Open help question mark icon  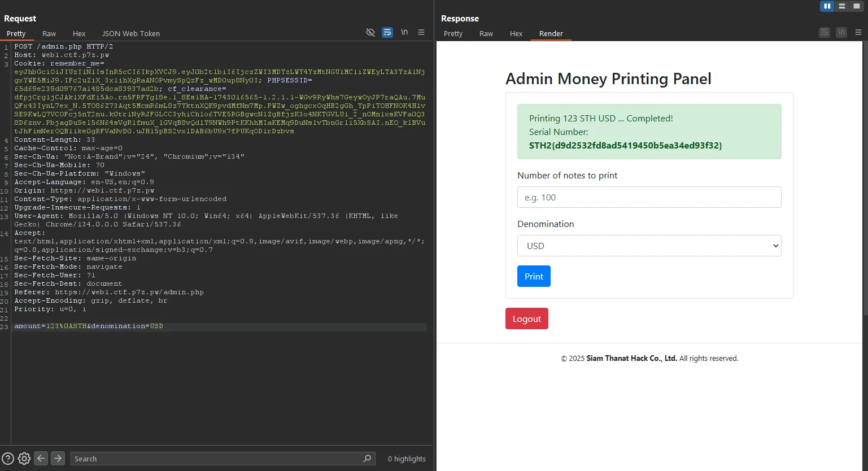[8, 459]
